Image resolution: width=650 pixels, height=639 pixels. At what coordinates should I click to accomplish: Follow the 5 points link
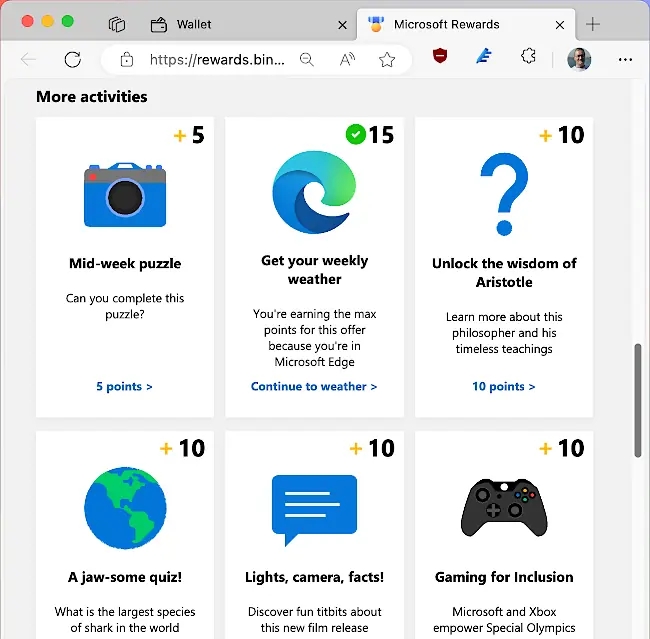click(x=124, y=386)
